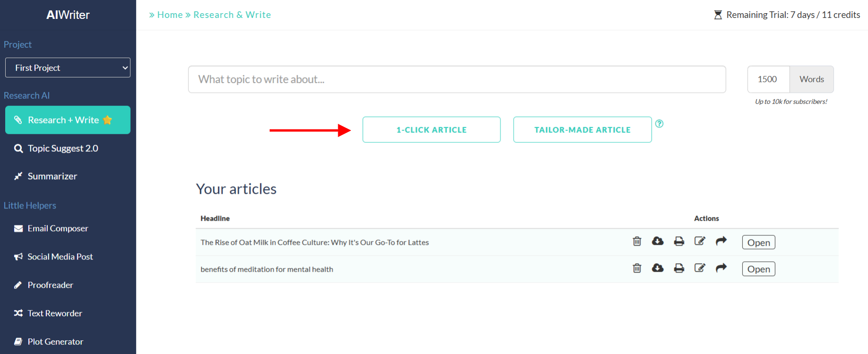
Task: Edit the Oat Milk article with pencil icon
Action: [700, 241]
